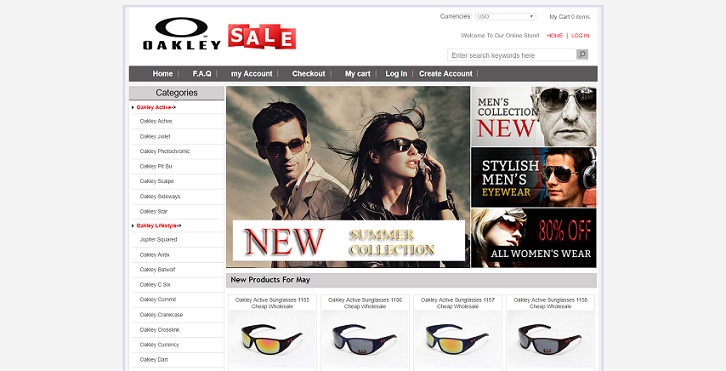The width and height of the screenshot is (726, 371).
Task: Click the Oakley logo
Action: point(182,34)
